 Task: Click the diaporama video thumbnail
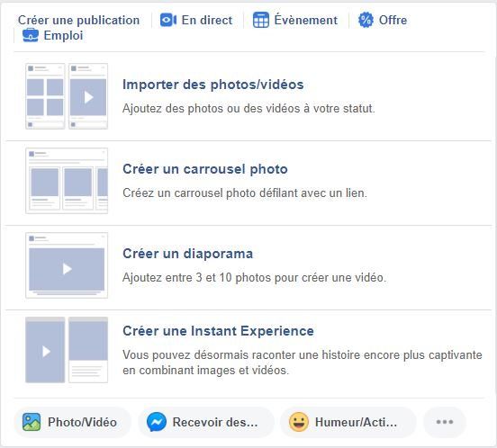coord(67,265)
